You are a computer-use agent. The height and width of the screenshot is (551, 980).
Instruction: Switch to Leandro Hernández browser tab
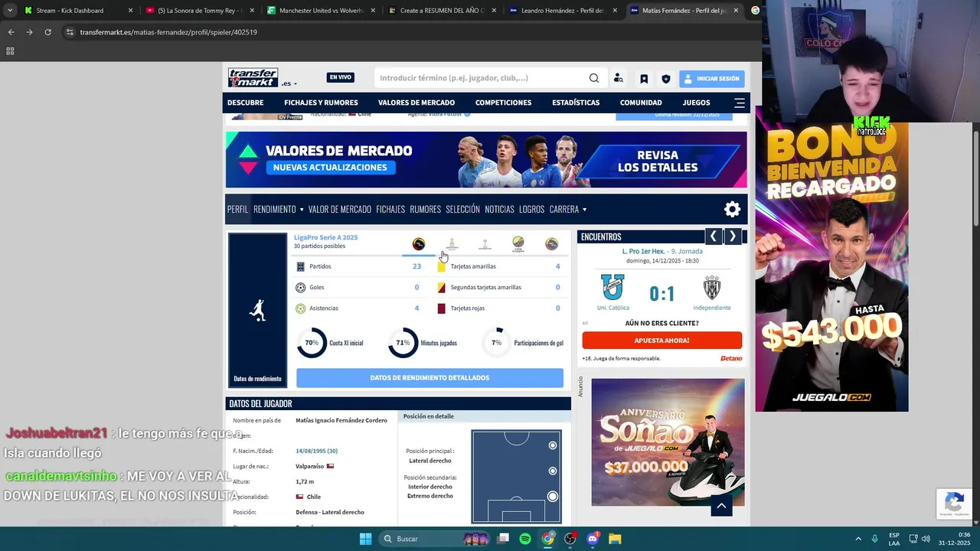[x=563, y=11]
